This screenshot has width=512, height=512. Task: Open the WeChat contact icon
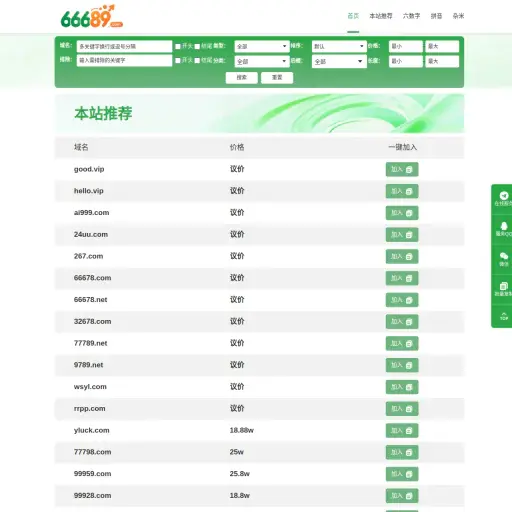pyautogui.click(x=503, y=259)
